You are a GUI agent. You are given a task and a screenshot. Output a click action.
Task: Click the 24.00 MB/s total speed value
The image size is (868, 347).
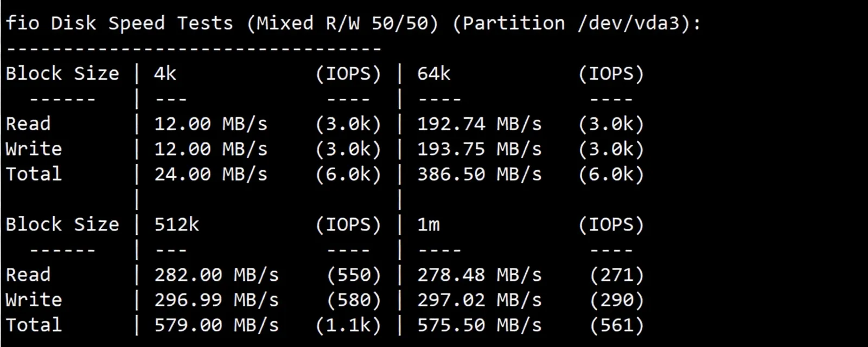point(210,174)
